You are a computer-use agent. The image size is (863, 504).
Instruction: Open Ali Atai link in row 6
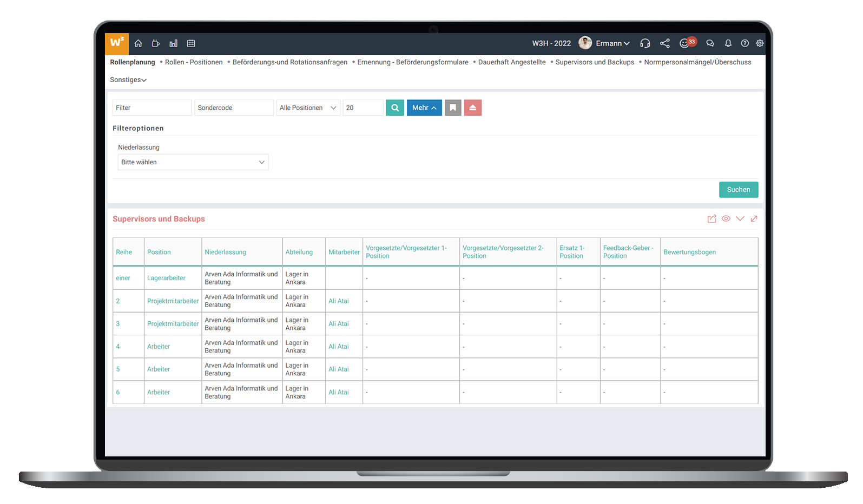(x=339, y=393)
